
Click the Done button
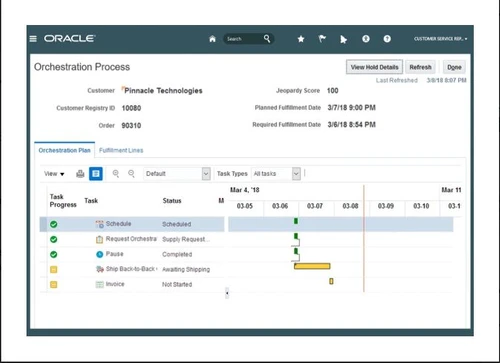(x=454, y=67)
